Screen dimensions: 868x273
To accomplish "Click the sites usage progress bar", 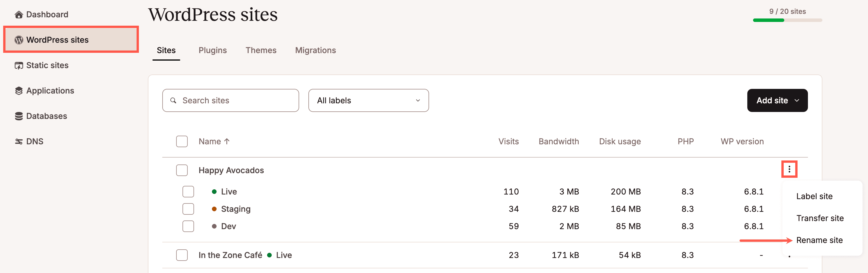I will click(787, 20).
